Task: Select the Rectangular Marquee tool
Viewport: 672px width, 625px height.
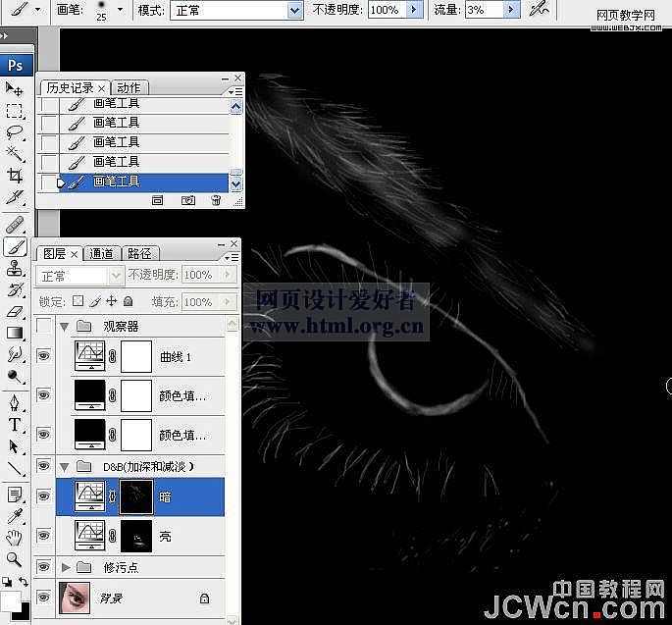Action: tap(14, 111)
